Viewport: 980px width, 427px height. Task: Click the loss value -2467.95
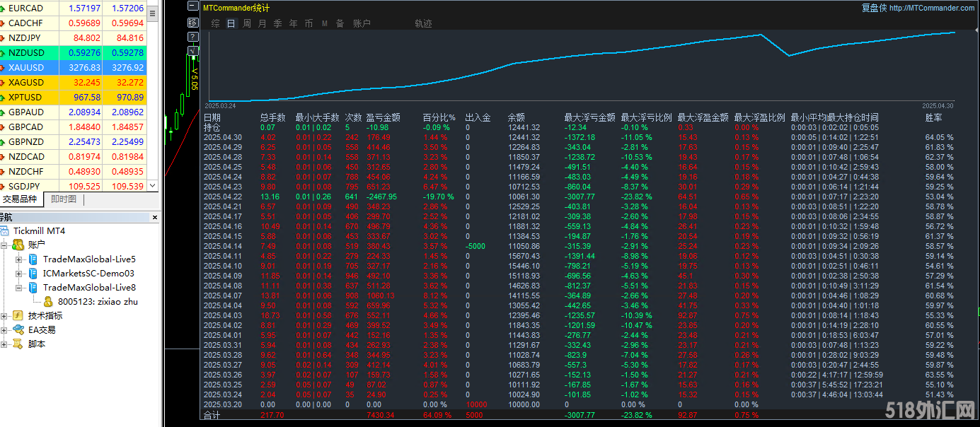click(x=381, y=197)
